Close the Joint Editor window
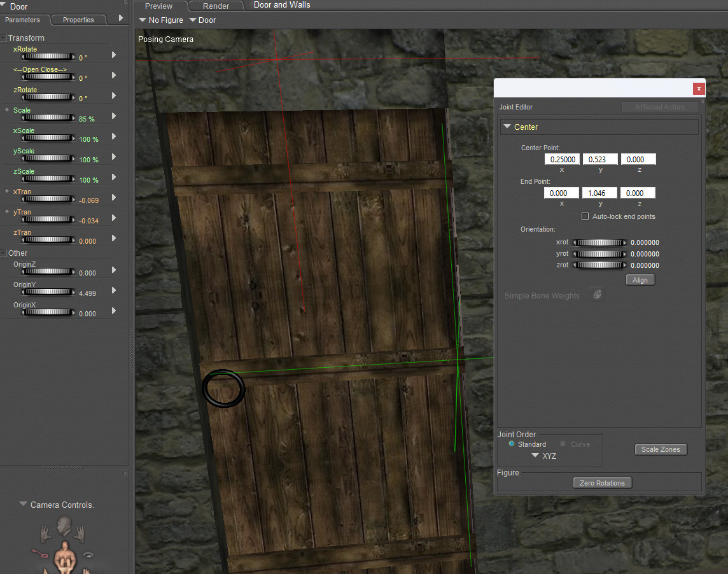This screenshot has width=728, height=574. [699, 88]
